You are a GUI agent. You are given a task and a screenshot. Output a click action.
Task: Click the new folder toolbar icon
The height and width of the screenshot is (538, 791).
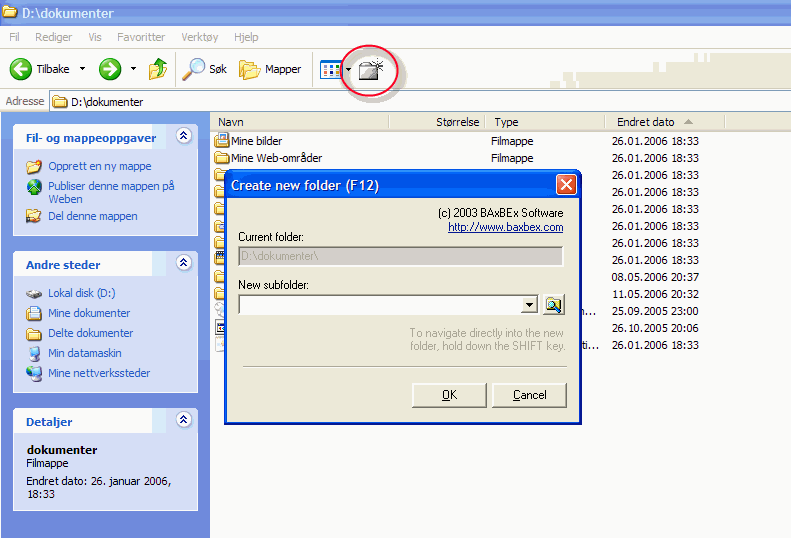tap(371, 70)
